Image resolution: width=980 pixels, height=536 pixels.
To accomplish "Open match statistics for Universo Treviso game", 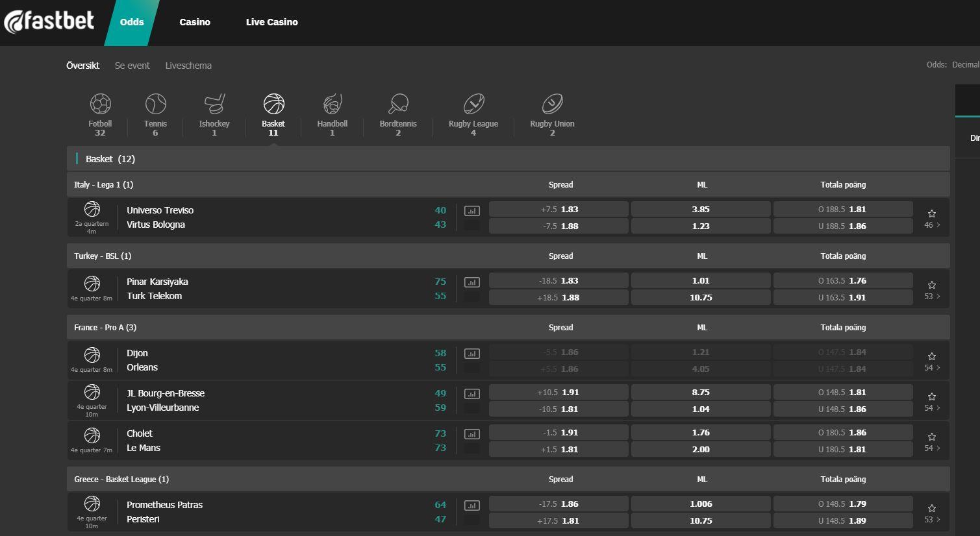I will (471, 210).
